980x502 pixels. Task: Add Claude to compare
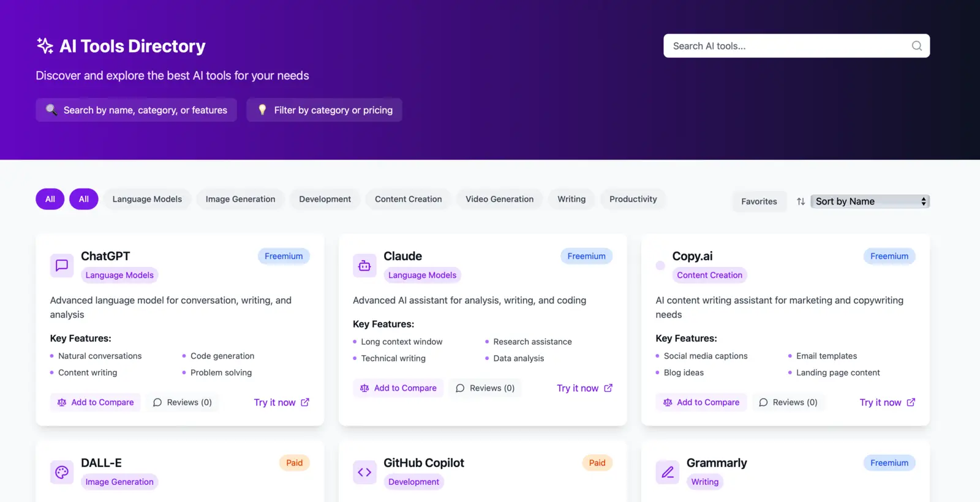point(398,388)
